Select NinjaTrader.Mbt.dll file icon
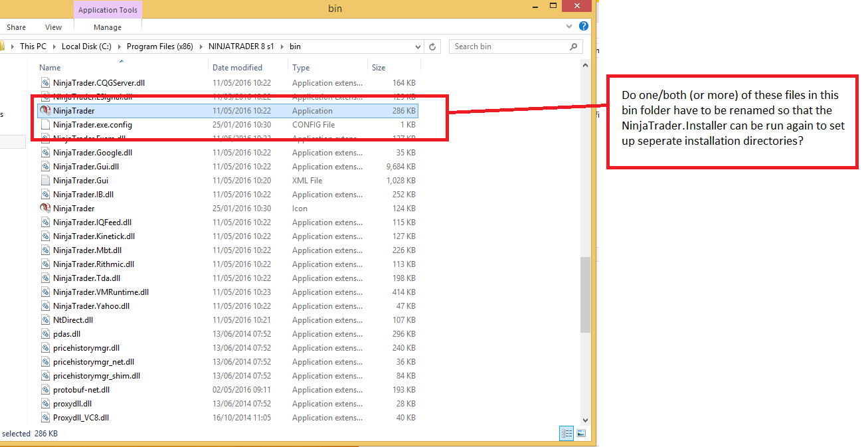Image resolution: width=868 pixels, height=447 pixels. tap(45, 250)
